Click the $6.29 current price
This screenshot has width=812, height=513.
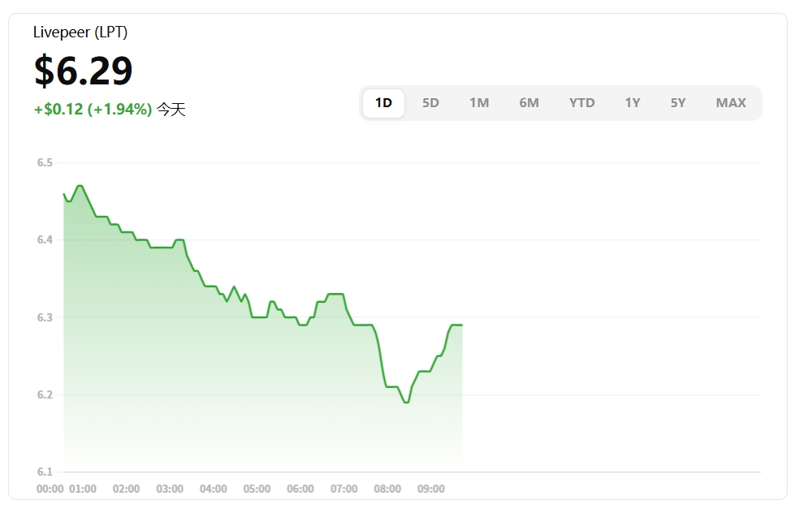(84, 71)
